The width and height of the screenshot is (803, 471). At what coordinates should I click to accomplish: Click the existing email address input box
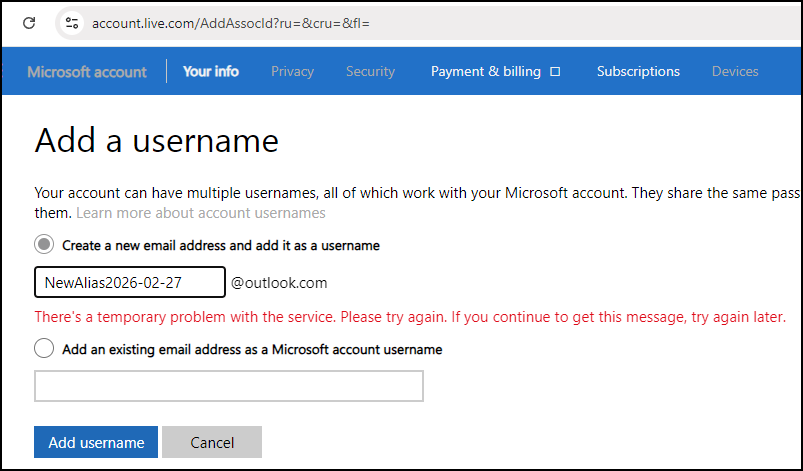click(229, 386)
